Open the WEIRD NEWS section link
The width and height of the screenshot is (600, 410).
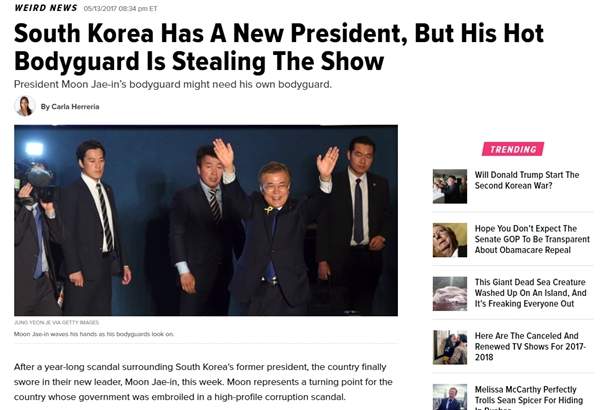(x=46, y=8)
